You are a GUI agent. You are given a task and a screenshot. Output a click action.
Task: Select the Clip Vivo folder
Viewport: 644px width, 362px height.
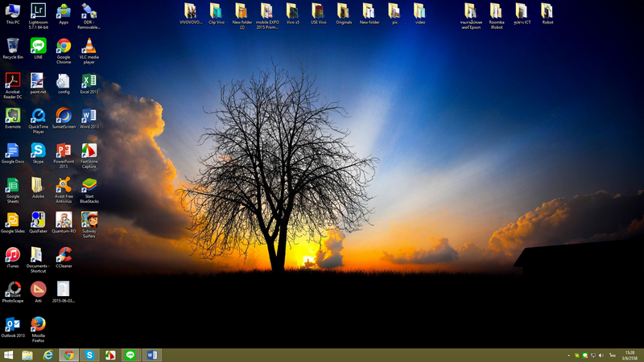pyautogui.click(x=217, y=14)
